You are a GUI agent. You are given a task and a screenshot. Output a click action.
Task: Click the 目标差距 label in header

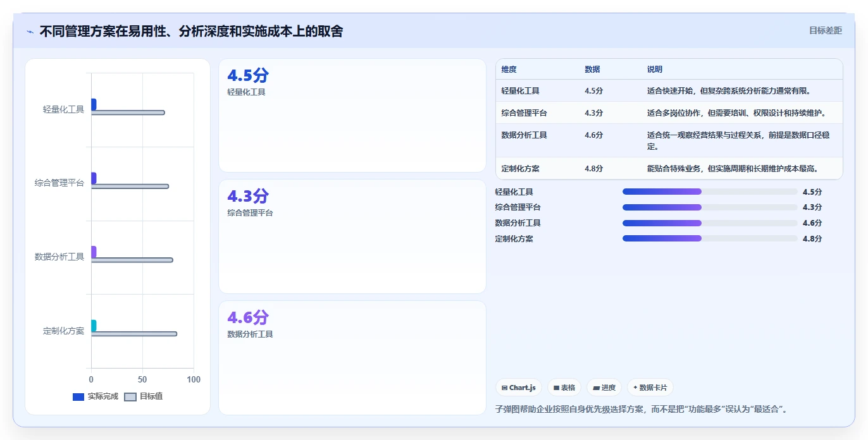826,30
